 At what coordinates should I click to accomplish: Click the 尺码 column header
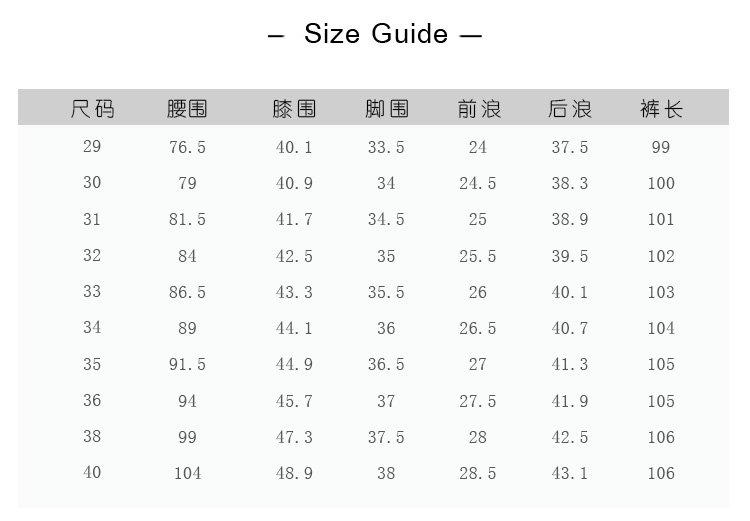click(92, 108)
